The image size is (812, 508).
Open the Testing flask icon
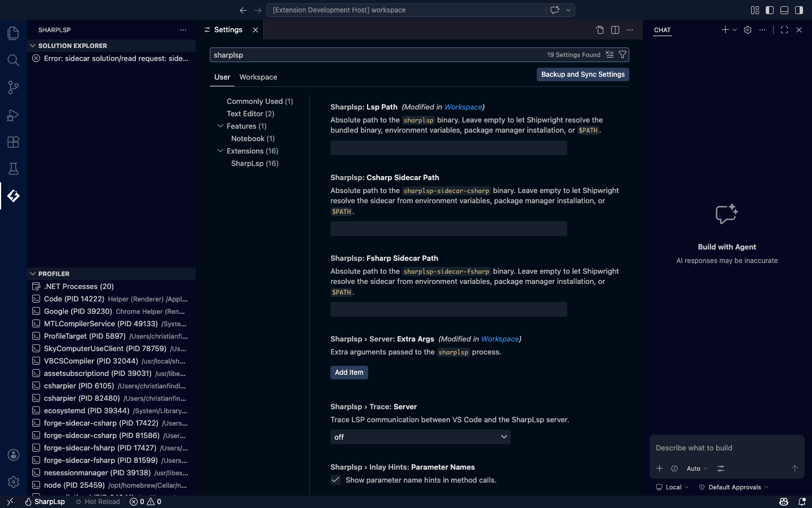[x=14, y=169]
